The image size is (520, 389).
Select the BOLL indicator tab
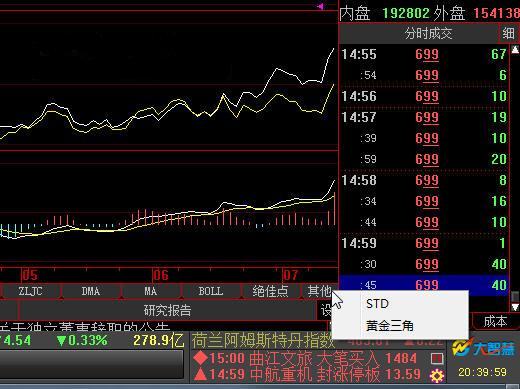pos(211,291)
